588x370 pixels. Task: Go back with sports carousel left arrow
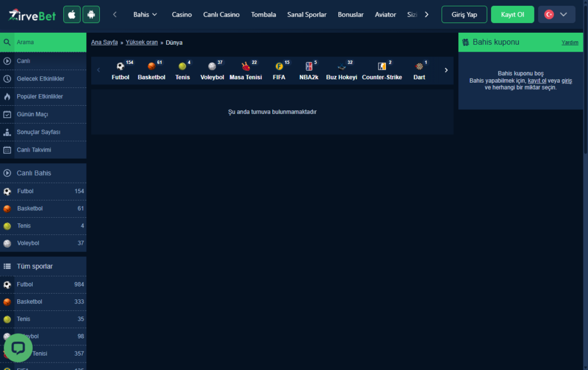pyautogui.click(x=99, y=70)
